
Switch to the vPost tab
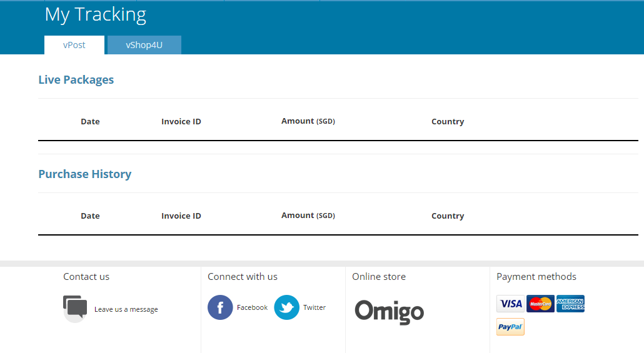pos(74,45)
